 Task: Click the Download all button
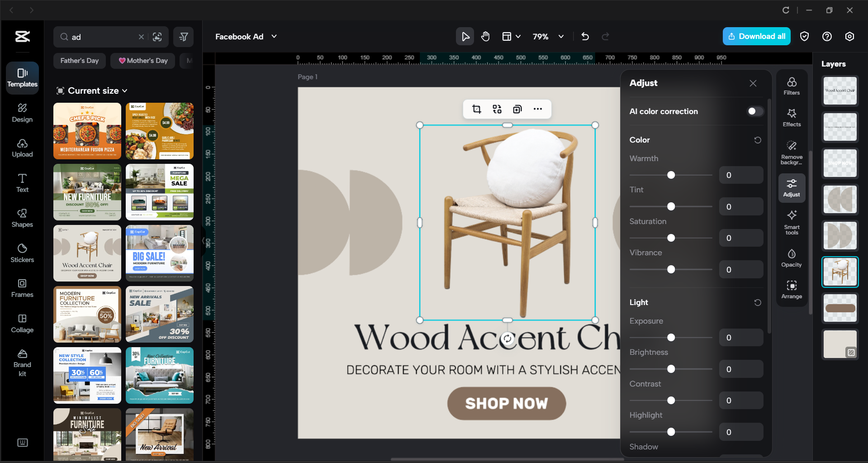[x=756, y=36]
